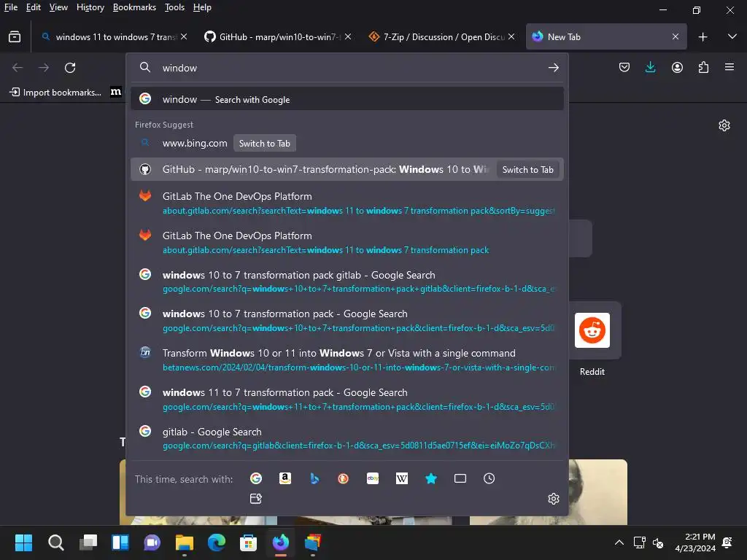Image resolution: width=747 pixels, height=560 pixels.
Task: Open Firefox Account icon
Action: point(677,68)
